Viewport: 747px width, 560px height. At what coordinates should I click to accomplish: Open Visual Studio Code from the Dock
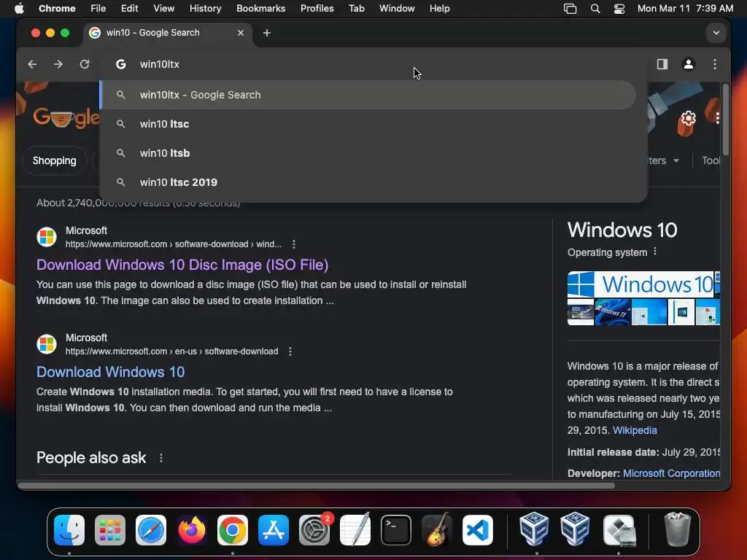478,530
